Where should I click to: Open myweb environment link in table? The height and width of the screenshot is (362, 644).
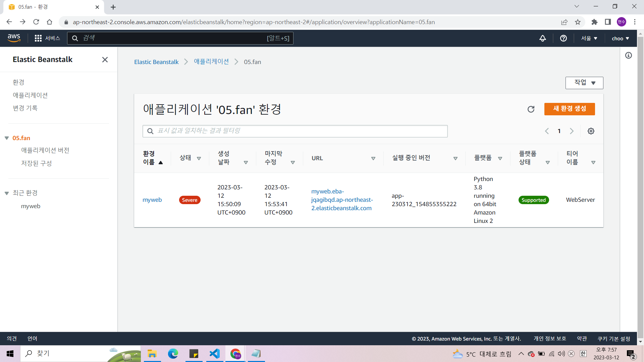(x=152, y=200)
